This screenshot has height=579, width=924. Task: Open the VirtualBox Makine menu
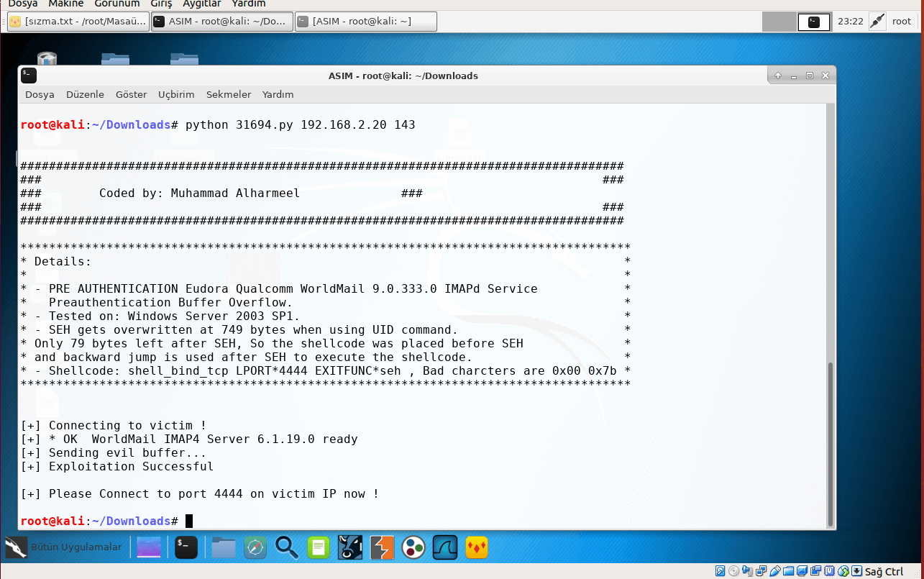(x=65, y=4)
